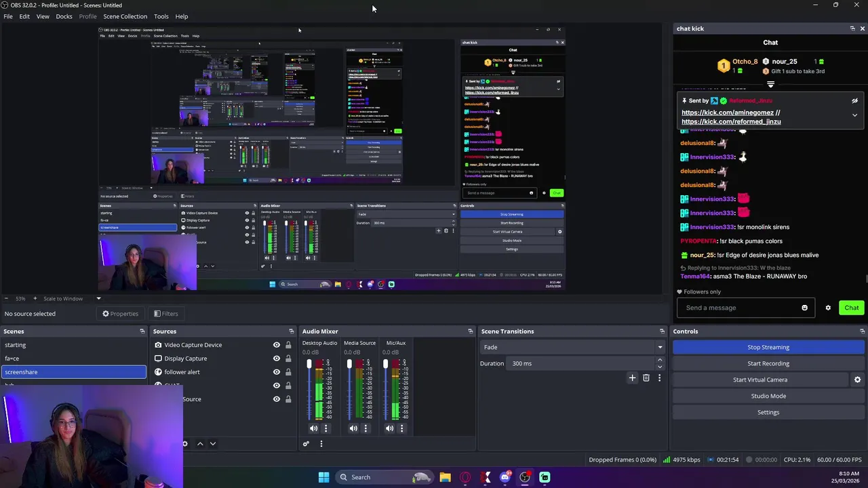
Task: Mute the Media Source audio channel
Action: [353, 428]
